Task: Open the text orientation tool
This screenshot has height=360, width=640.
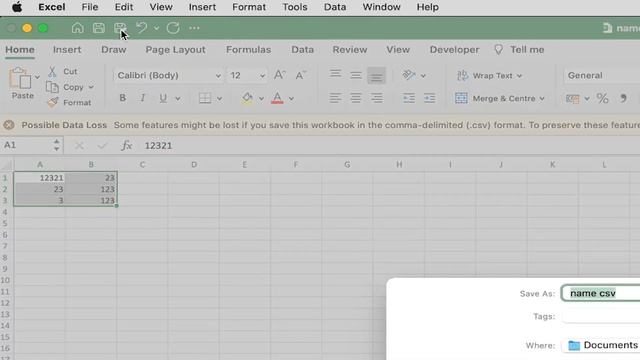Action: (x=409, y=75)
